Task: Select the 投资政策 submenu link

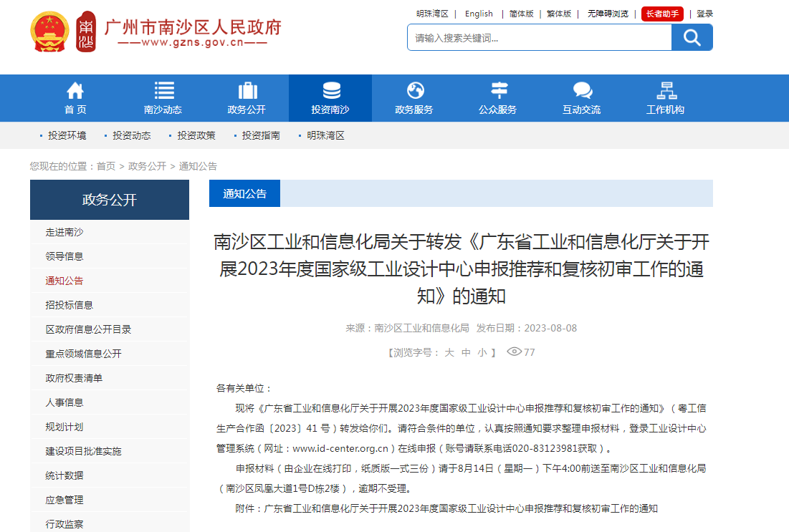Action: (x=196, y=135)
